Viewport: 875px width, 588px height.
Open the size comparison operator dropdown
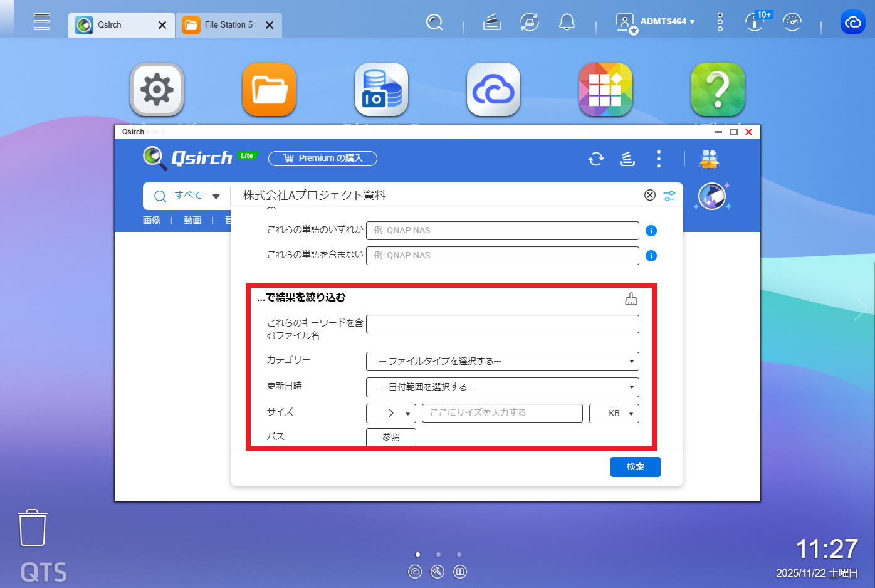(390, 414)
